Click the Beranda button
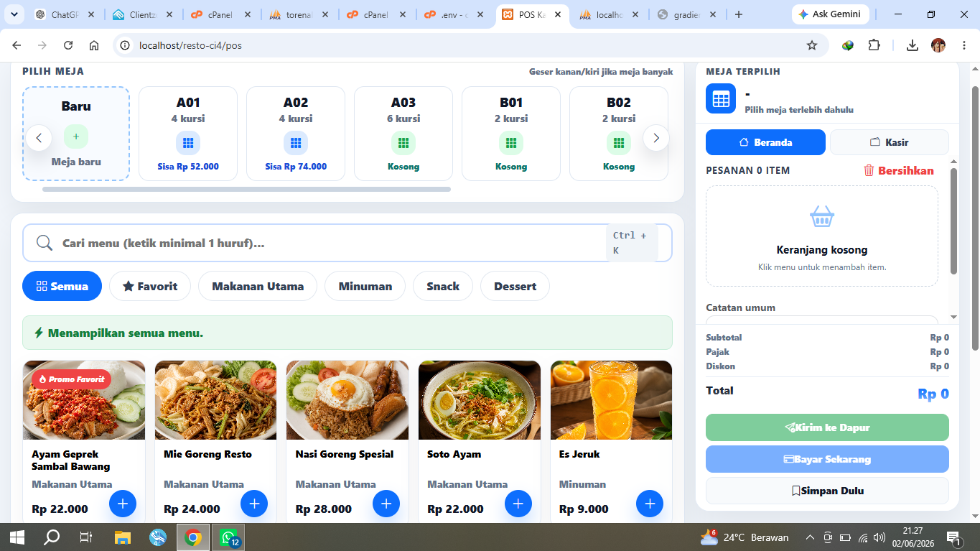 click(x=765, y=142)
